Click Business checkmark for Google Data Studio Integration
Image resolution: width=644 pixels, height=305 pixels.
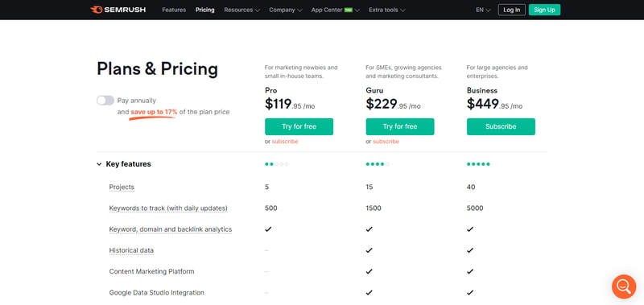470,293
